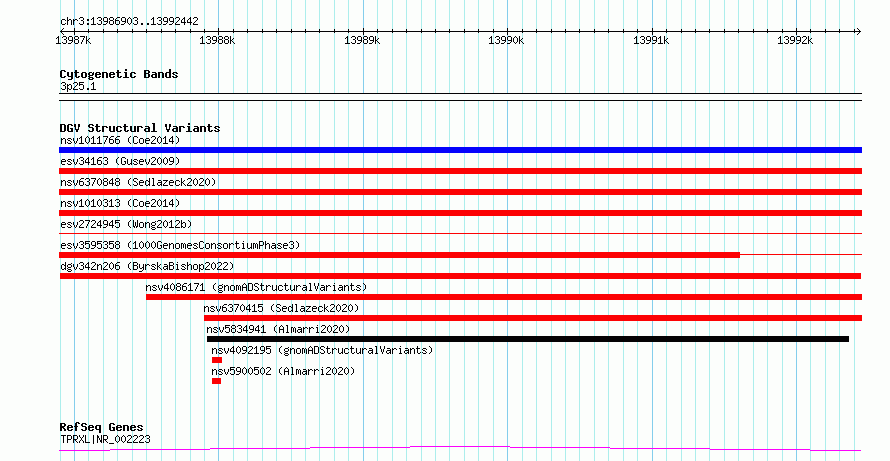Click the small red nsv4092195 marker
The image size is (890, 461).
coord(217,360)
